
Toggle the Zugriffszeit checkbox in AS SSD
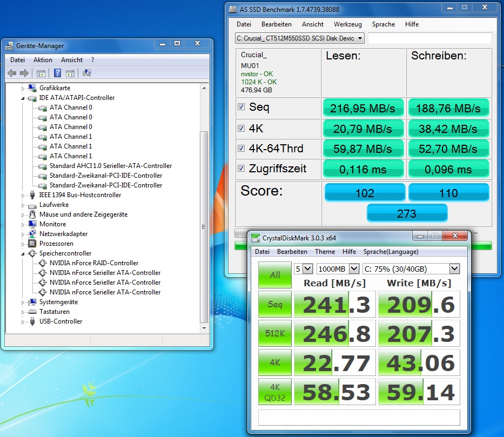click(241, 168)
